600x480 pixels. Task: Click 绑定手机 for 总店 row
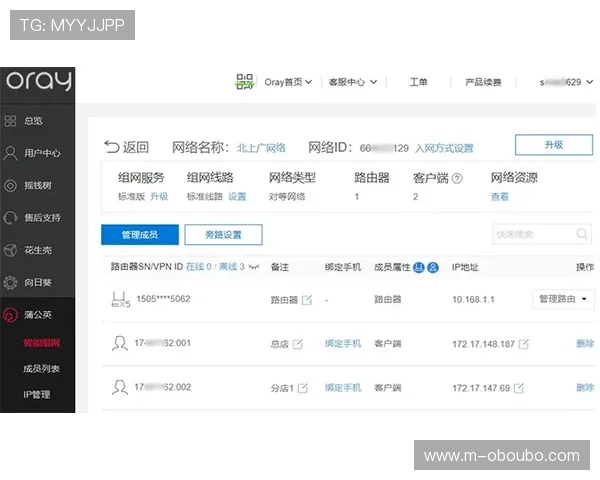343,344
